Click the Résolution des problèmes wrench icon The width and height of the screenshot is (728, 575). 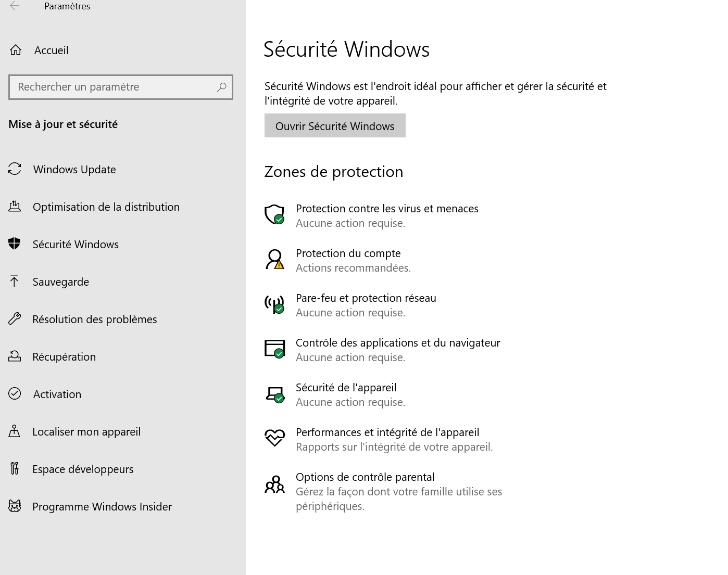coord(15,318)
